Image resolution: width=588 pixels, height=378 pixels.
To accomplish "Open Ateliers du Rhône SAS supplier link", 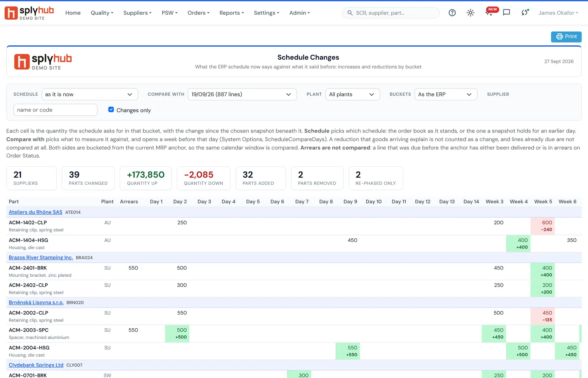I will pyautogui.click(x=35, y=212).
